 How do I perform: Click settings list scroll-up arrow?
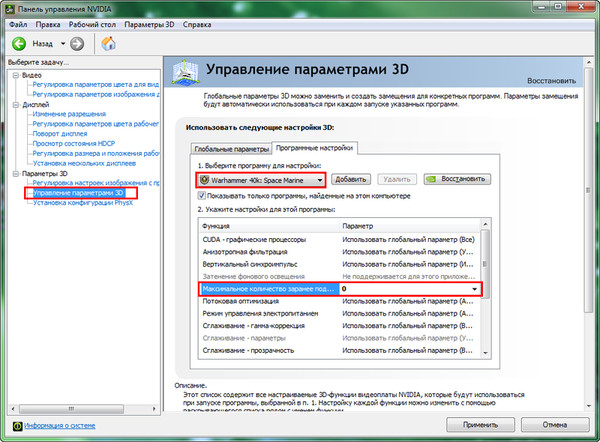click(x=485, y=224)
